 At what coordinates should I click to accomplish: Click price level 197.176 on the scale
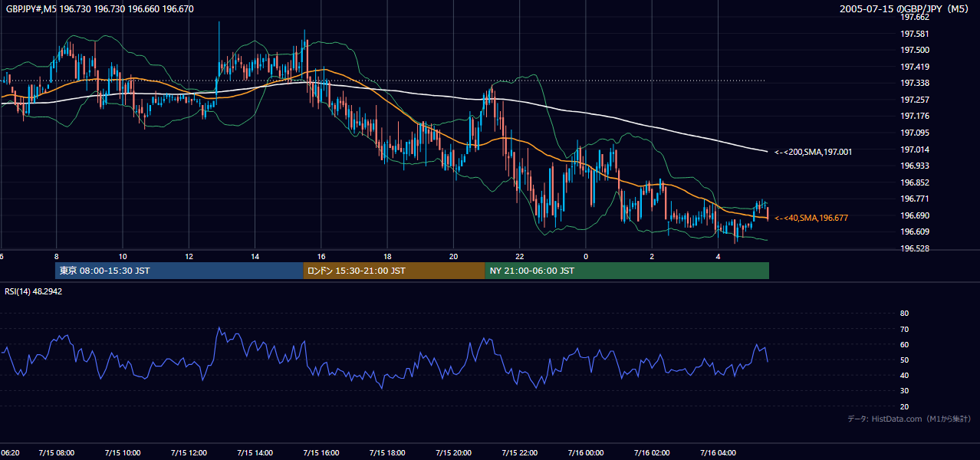(914, 116)
